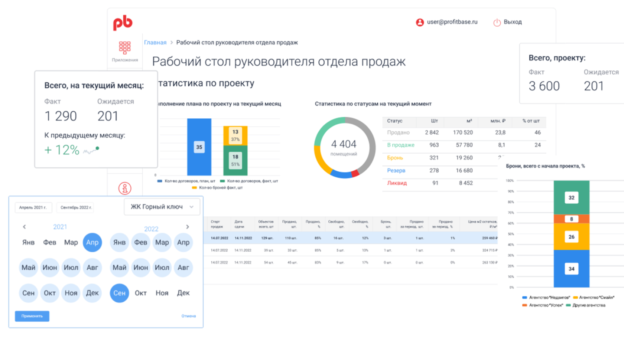Screen dimensions: 624x364
Task: Click the chevron in the ЖК Горный ключ selector
Action: pos(192,207)
